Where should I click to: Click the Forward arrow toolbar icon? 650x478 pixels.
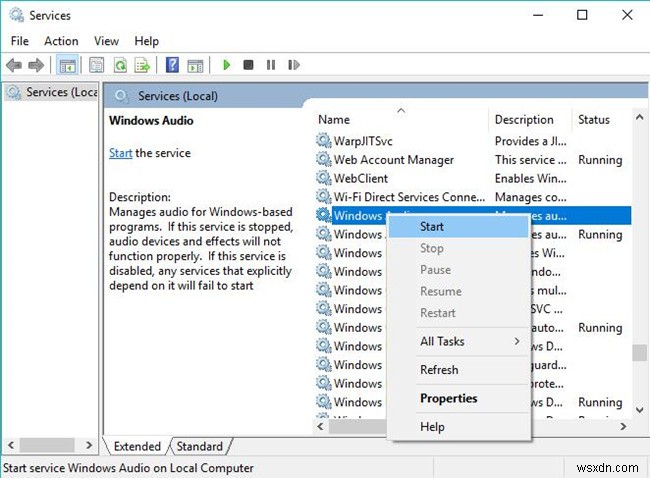point(36,65)
